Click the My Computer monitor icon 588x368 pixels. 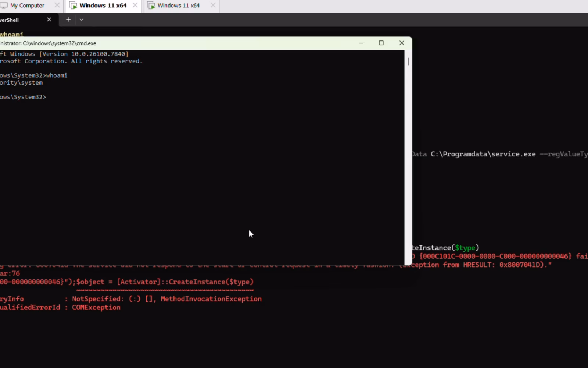[4, 6]
